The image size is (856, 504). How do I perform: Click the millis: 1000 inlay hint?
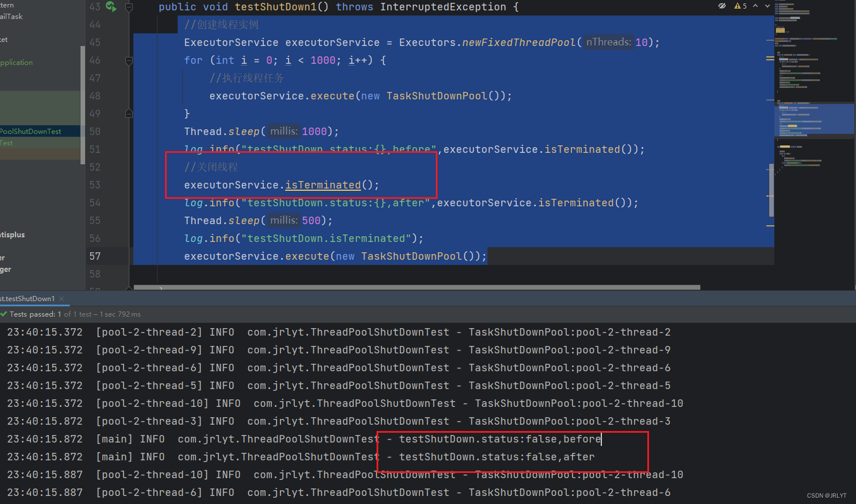pos(283,131)
